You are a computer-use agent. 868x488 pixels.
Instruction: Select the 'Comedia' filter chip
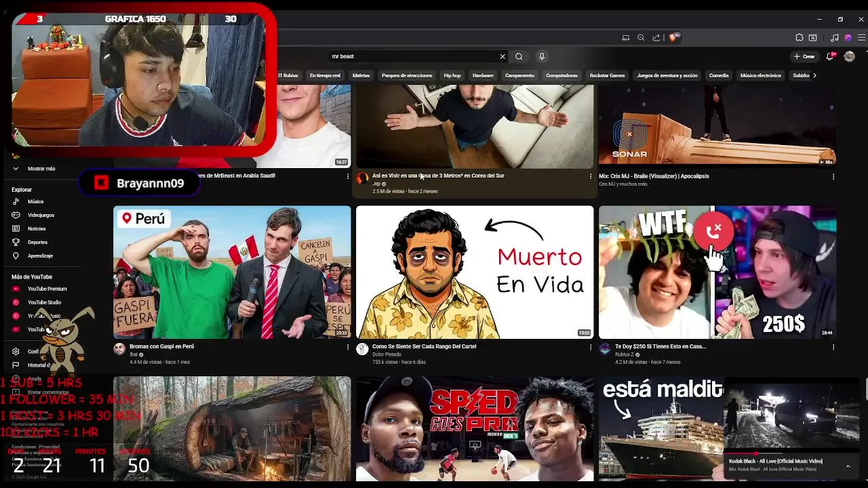point(719,75)
